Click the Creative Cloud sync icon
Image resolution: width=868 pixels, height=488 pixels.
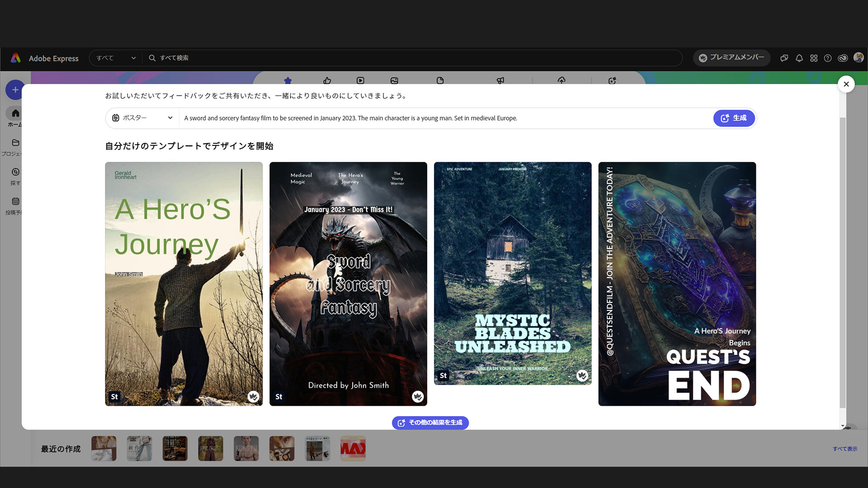[x=842, y=58]
